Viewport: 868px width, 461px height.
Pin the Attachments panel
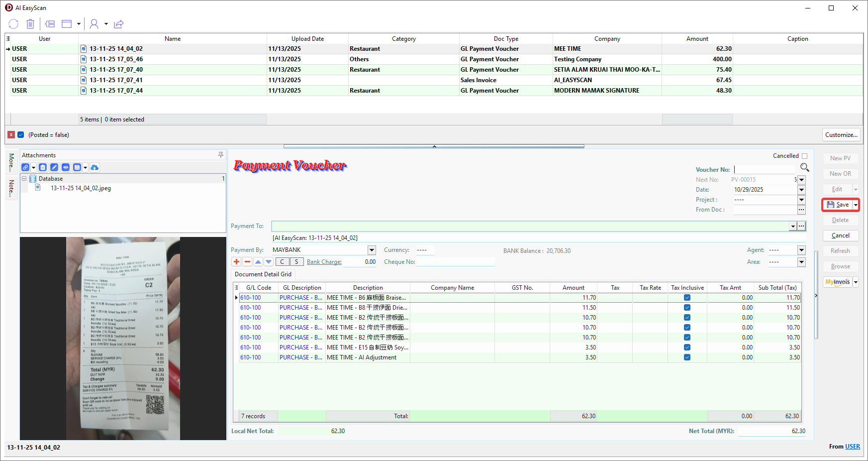[x=221, y=155]
